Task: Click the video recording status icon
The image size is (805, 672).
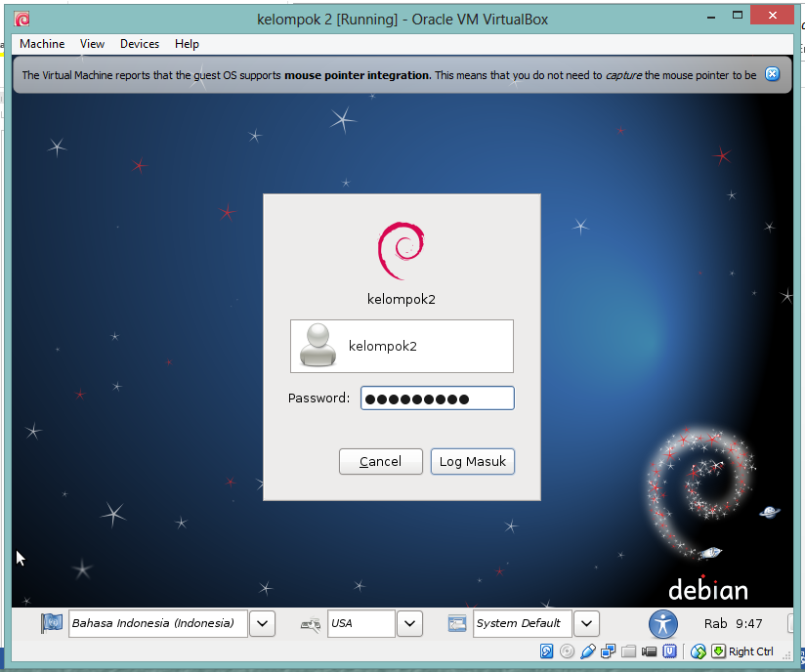Action: 648,651
